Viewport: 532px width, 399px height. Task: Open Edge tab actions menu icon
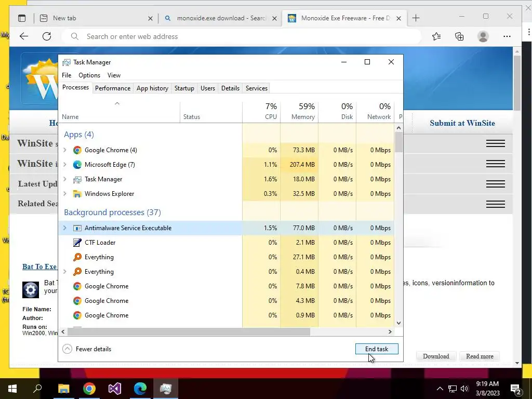[x=22, y=18]
